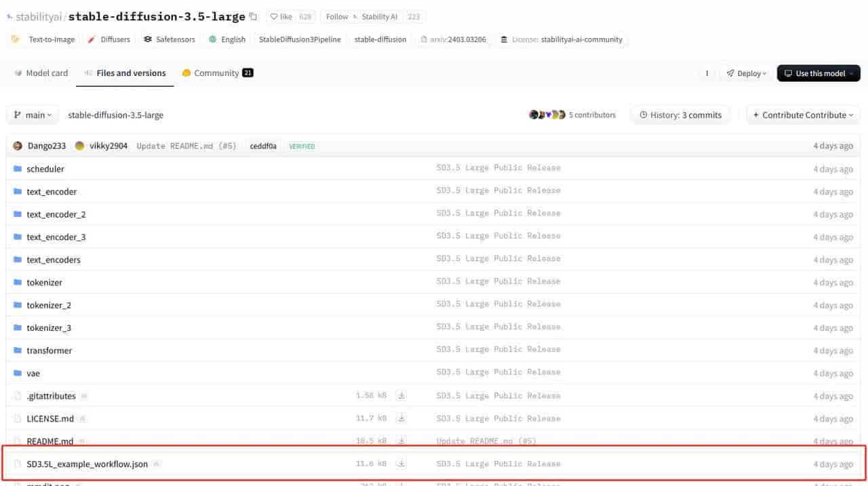Screen dimensions: 868x486
Task: Open History: 3 commits
Action: [680, 115]
